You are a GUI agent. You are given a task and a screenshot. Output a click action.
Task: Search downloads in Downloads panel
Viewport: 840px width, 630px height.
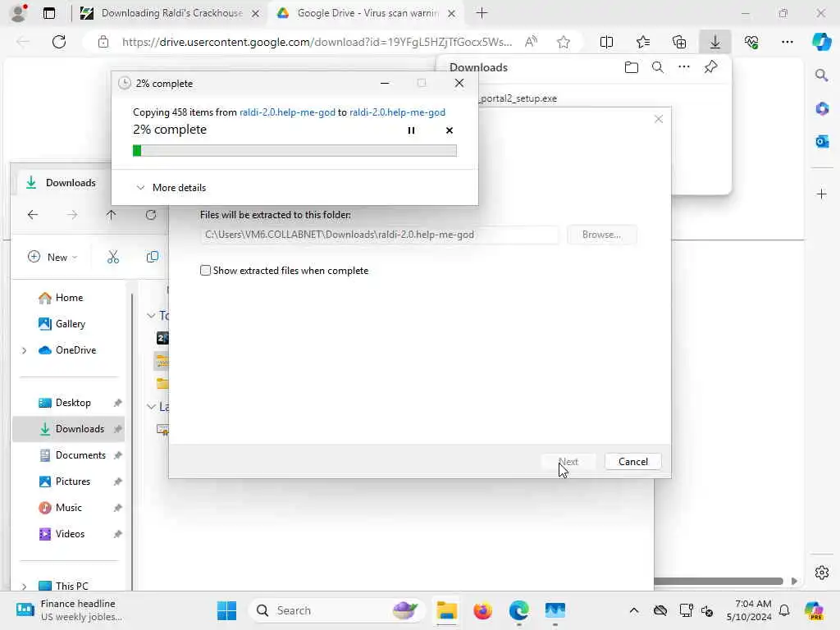[657, 67]
